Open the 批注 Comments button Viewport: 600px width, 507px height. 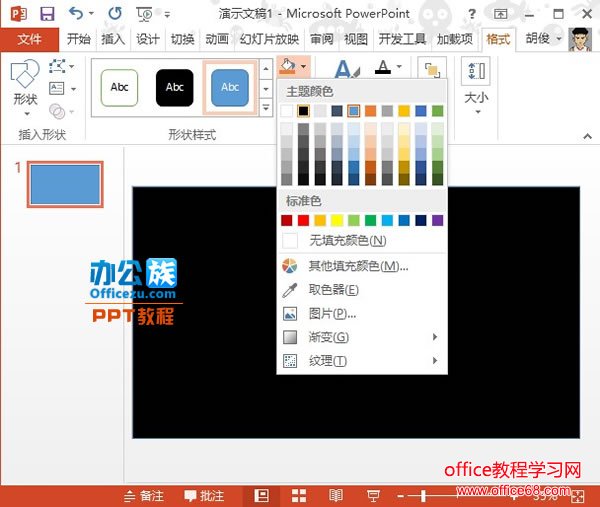(204, 496)
